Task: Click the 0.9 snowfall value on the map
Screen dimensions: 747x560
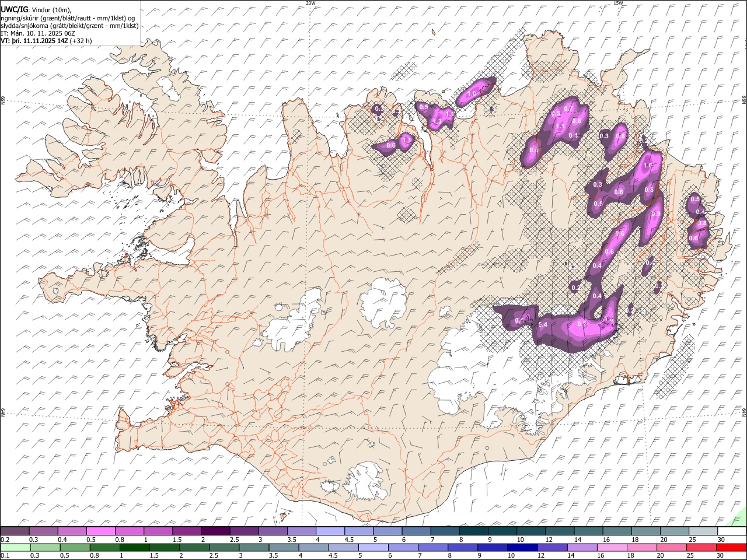Action: [656, 214]
